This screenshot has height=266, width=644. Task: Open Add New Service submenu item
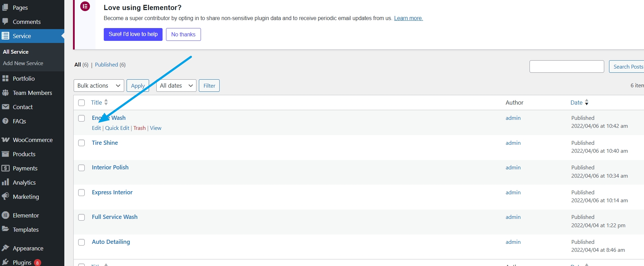pos(23,63)
